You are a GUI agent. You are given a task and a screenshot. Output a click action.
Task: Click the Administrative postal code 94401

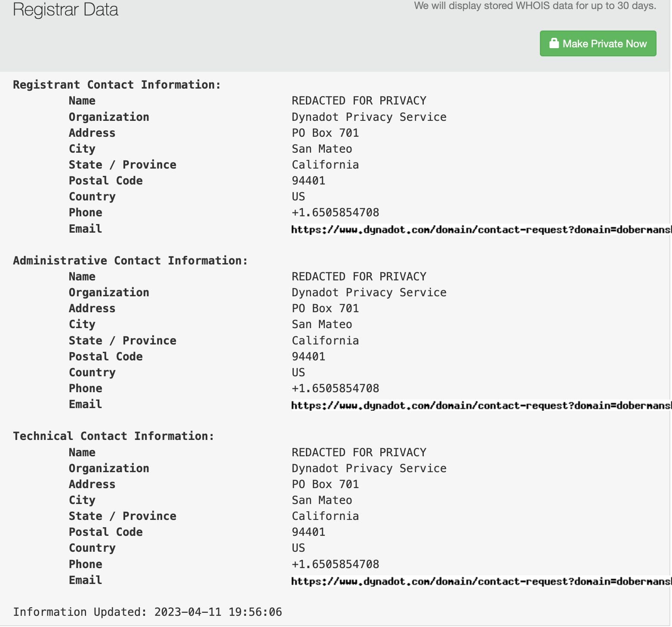[308, 357]
